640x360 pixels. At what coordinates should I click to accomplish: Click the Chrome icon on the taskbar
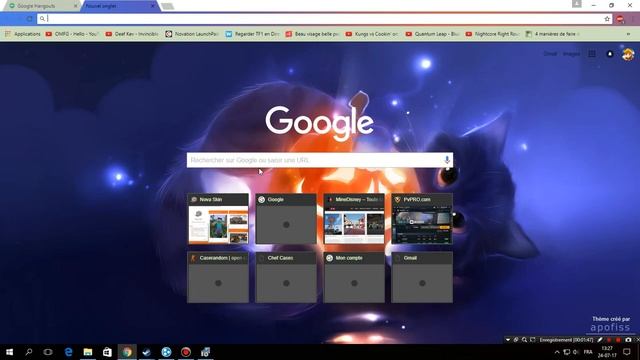127,352
